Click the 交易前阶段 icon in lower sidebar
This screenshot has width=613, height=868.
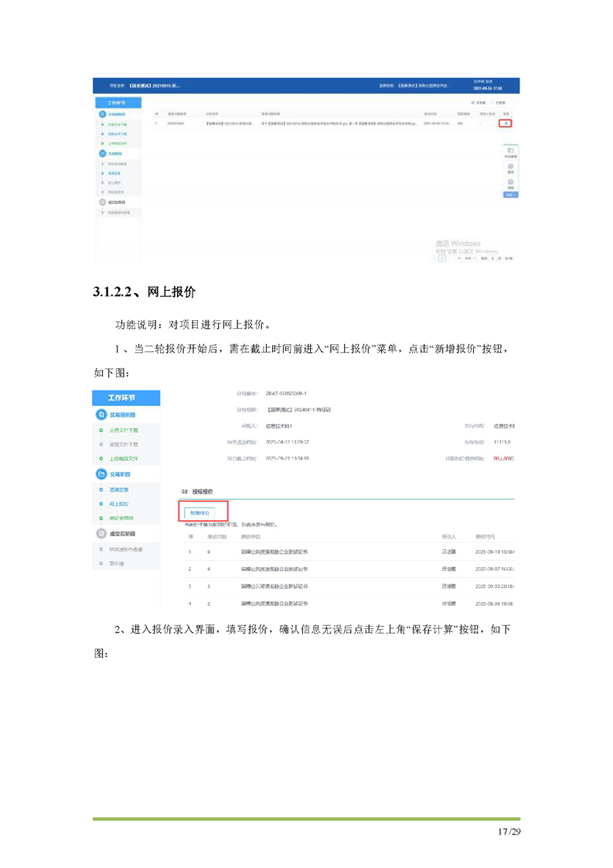point(101,415)
